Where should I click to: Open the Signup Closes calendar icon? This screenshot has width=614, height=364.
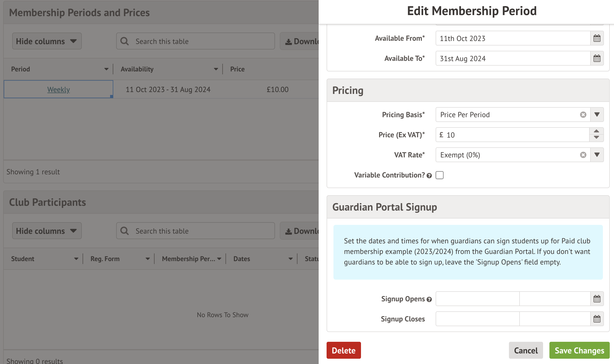597,319
